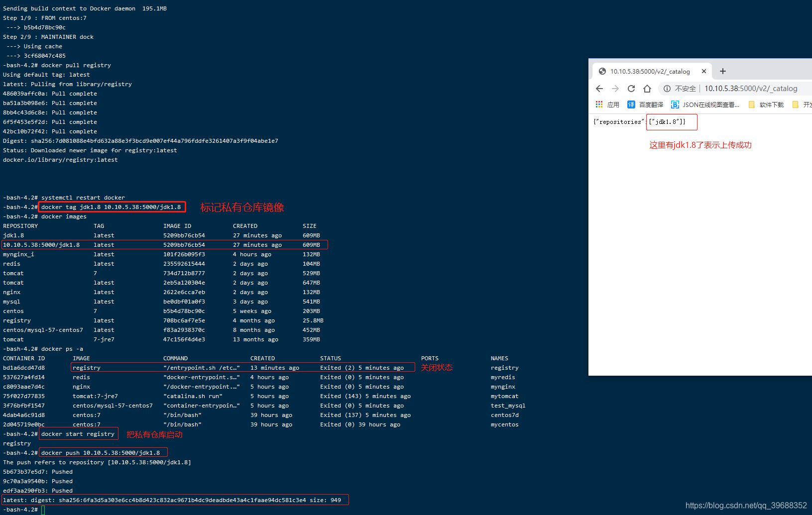
Task: Click the test_mysql container name
Action: point(508,406)
